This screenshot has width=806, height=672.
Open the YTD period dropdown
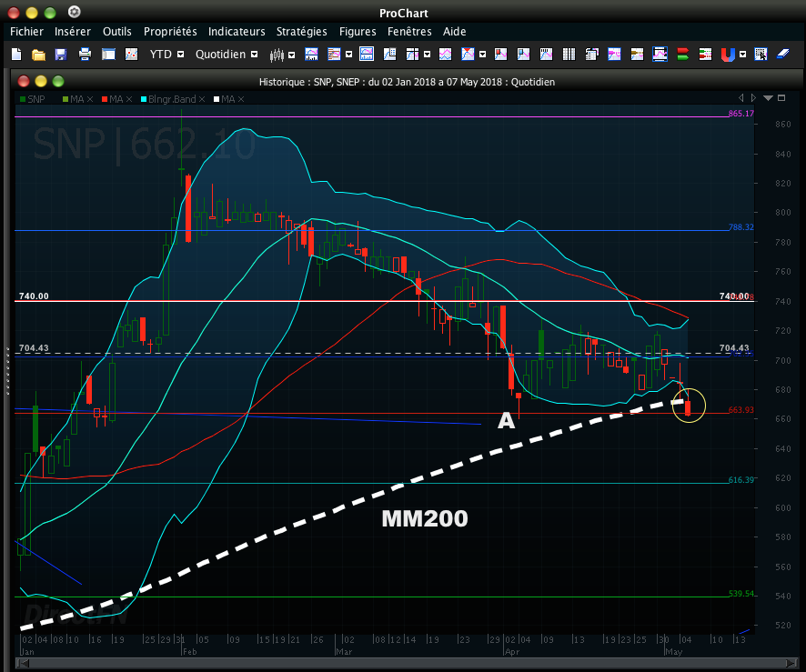[180, 54]
